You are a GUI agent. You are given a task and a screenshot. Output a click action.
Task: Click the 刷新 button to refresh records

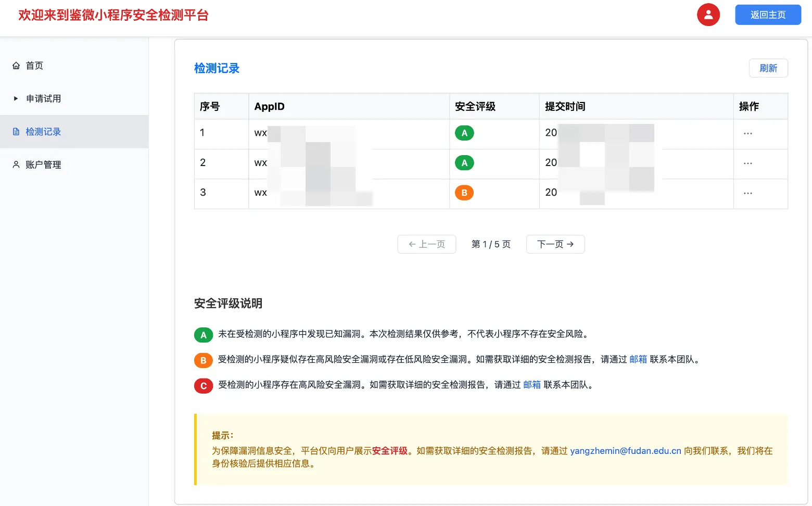pyautogui.click(x=768, y=68)
